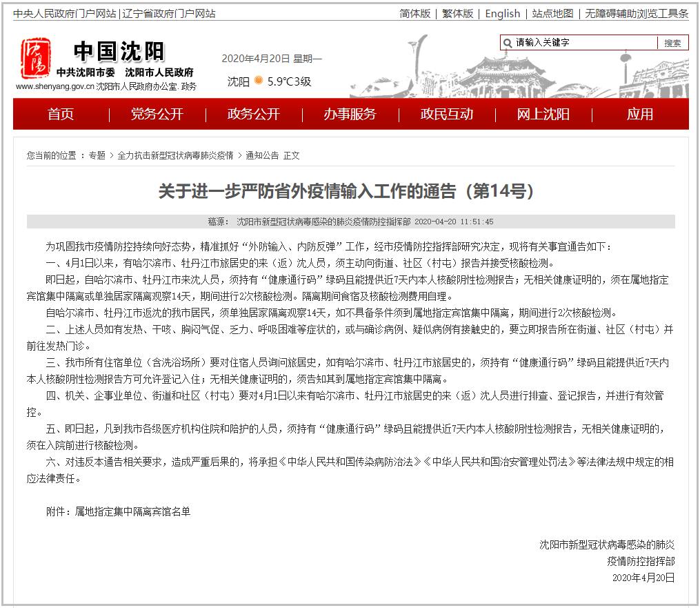Open the 网上沈阳 menu item

click(x=543, y=114)
